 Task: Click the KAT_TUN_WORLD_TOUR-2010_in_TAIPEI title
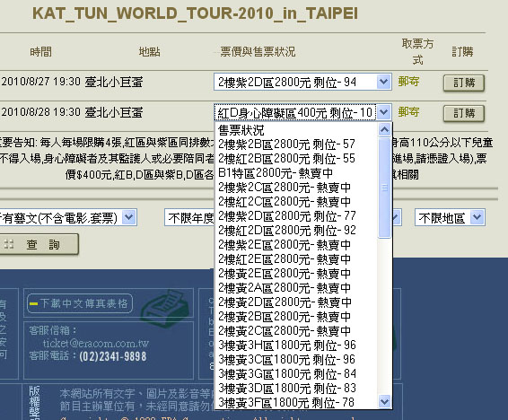[x=195, y=13]
